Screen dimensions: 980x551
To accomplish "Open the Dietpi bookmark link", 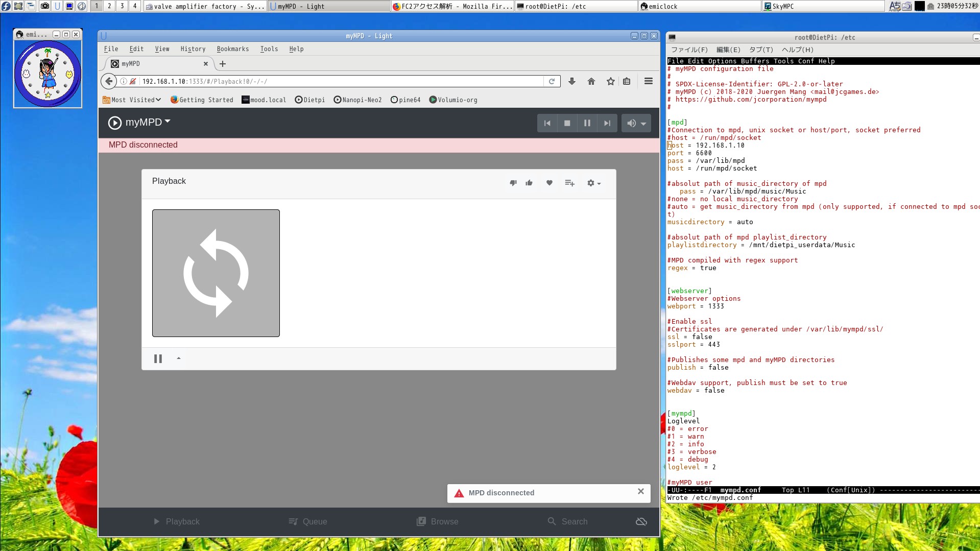I will [309, 100].
